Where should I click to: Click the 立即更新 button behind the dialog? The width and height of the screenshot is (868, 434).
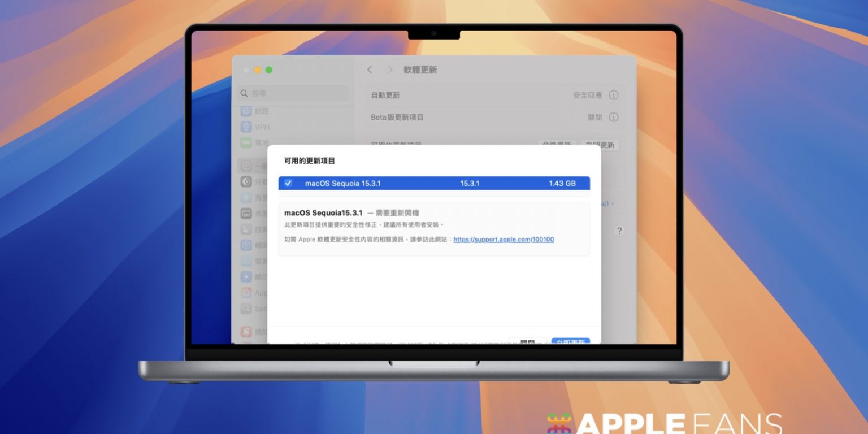coord(600,145)
